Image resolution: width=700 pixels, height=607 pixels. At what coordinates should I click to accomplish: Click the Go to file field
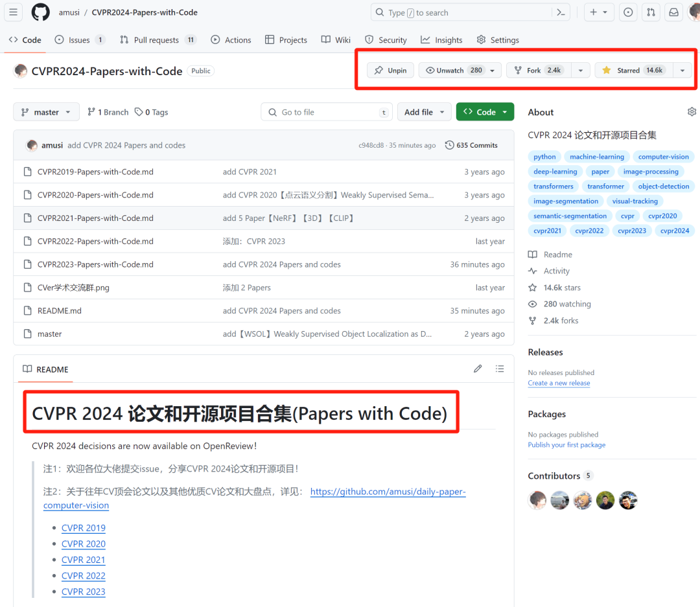click(x=326, y=111)
